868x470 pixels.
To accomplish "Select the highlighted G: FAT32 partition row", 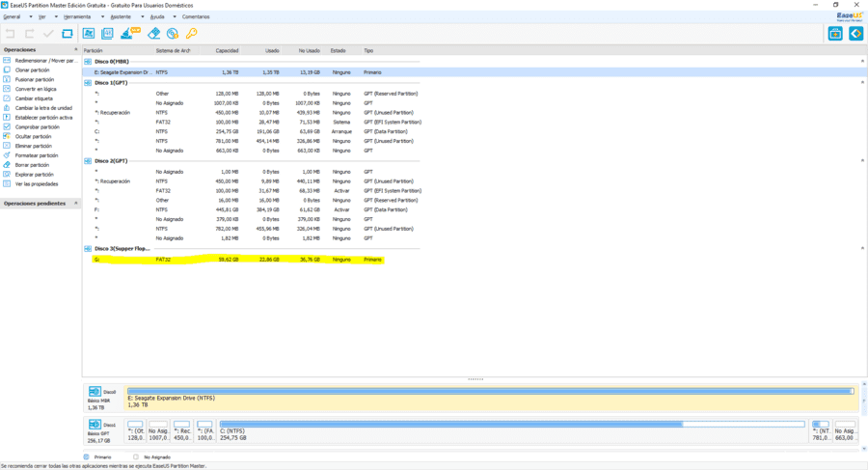I will coord(238,260).
